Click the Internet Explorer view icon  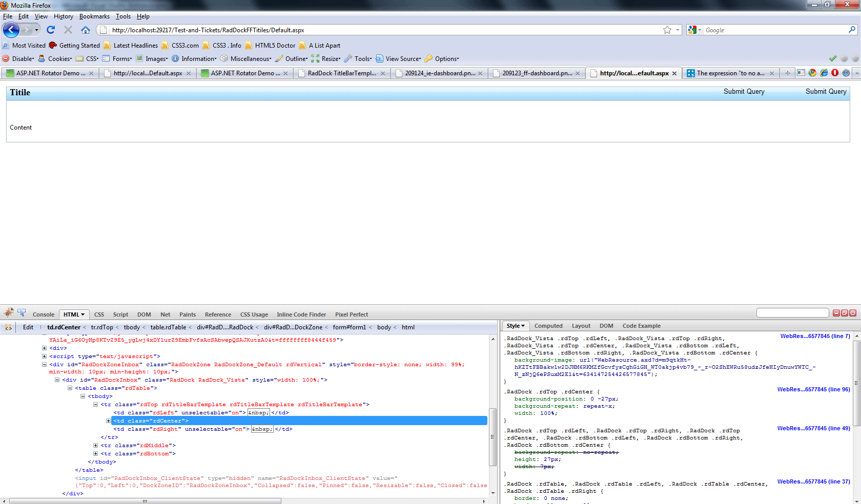(824, 73)
